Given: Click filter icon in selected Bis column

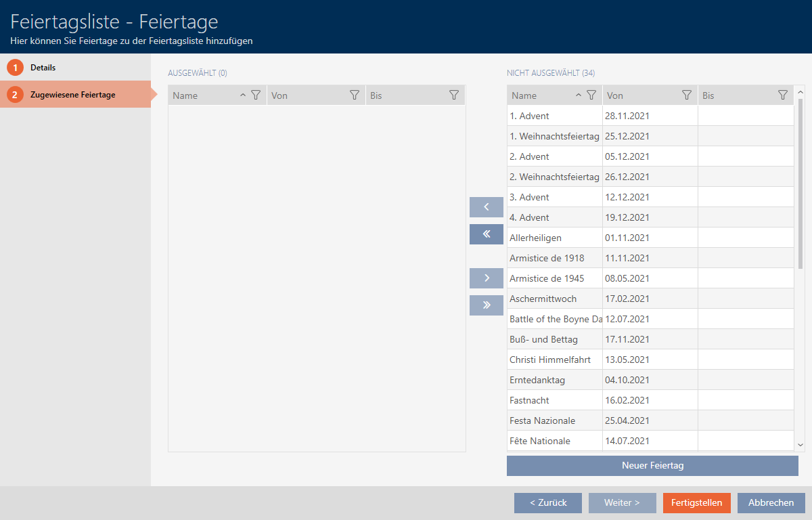Looking at the screenshot, I should [454, 95].
